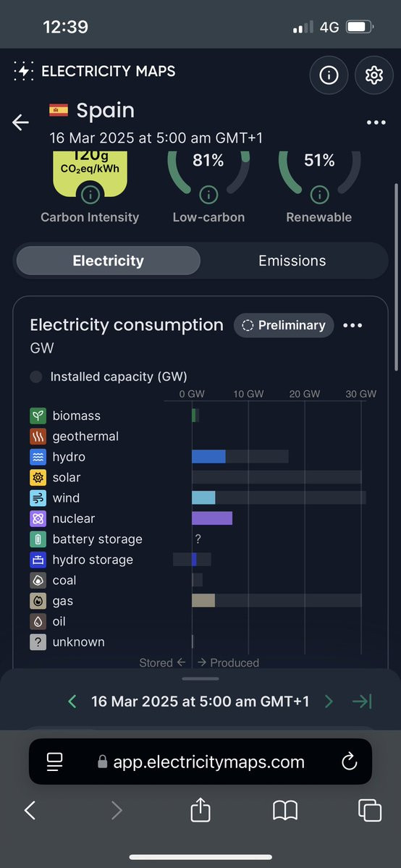401x868 pixels.
Task: Switch to the Emissions tab
Action: (292, 261)
